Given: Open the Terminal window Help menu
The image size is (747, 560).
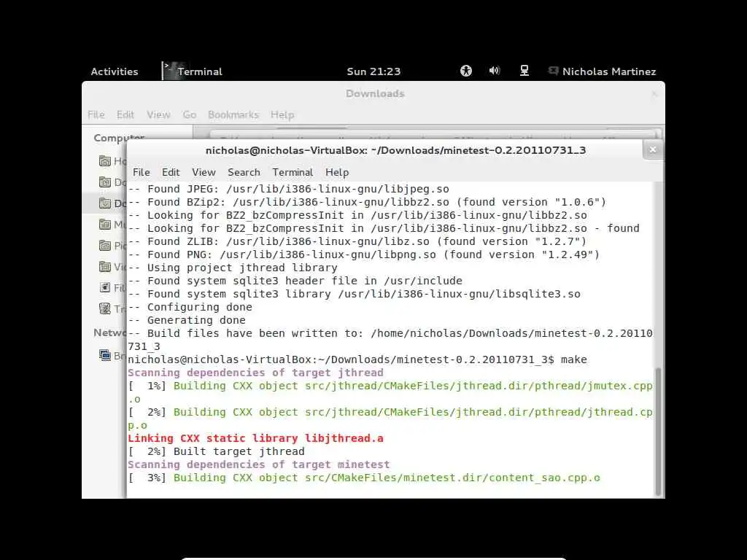Looking at the screenshot, I should tap(337, 172).
